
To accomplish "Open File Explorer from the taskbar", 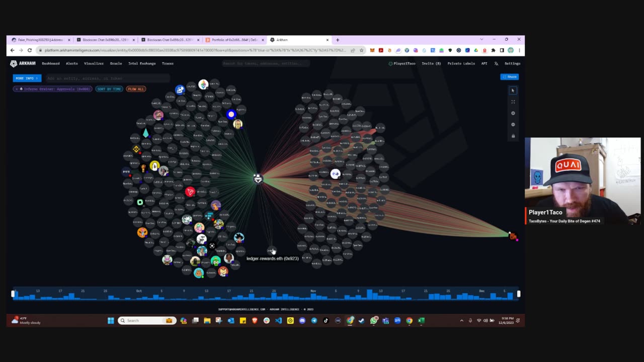I will [x=207, y=320].
